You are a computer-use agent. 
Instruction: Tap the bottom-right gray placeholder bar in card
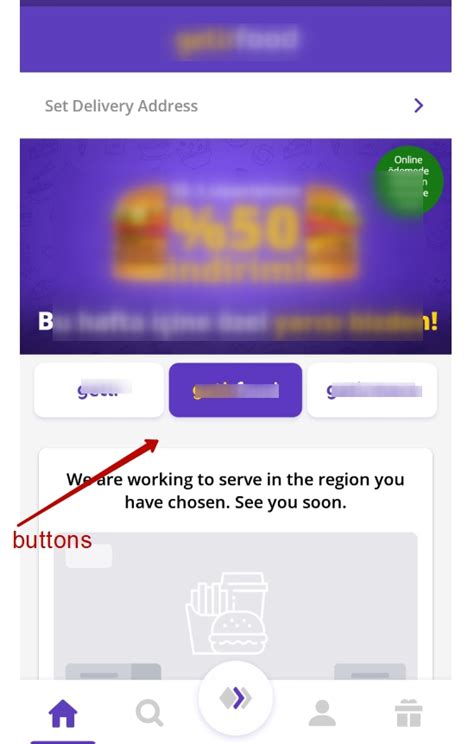(x=370, y=672)
